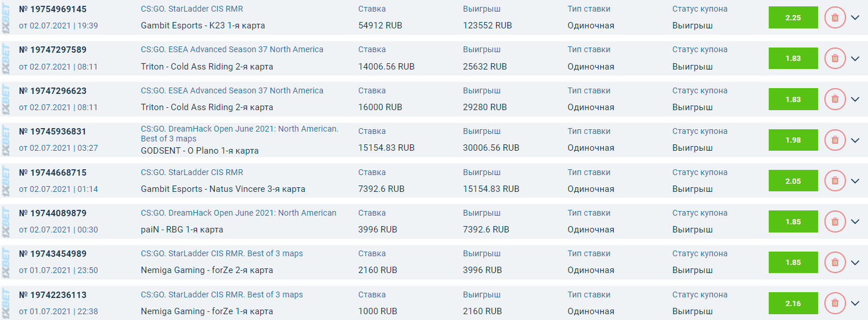Remove the 16000 RUB Triton bet
868x320 pixels.
click(835, 99)
